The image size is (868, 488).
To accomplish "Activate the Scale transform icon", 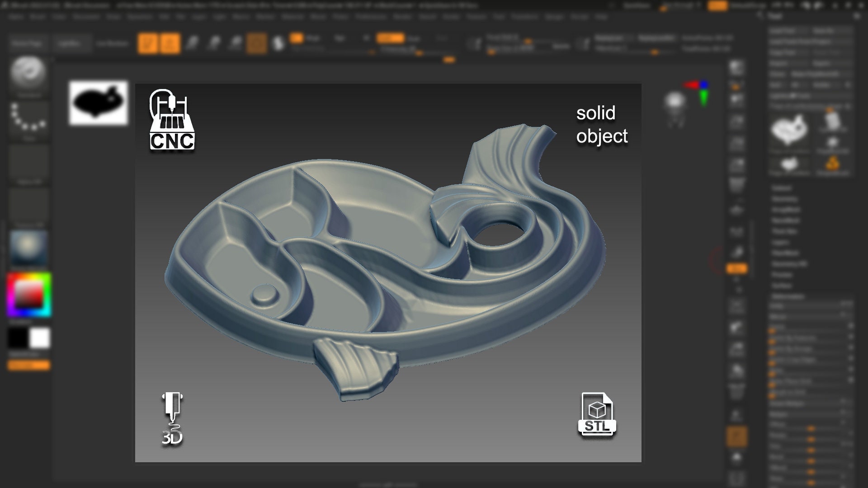I will [x=214, y=43].
